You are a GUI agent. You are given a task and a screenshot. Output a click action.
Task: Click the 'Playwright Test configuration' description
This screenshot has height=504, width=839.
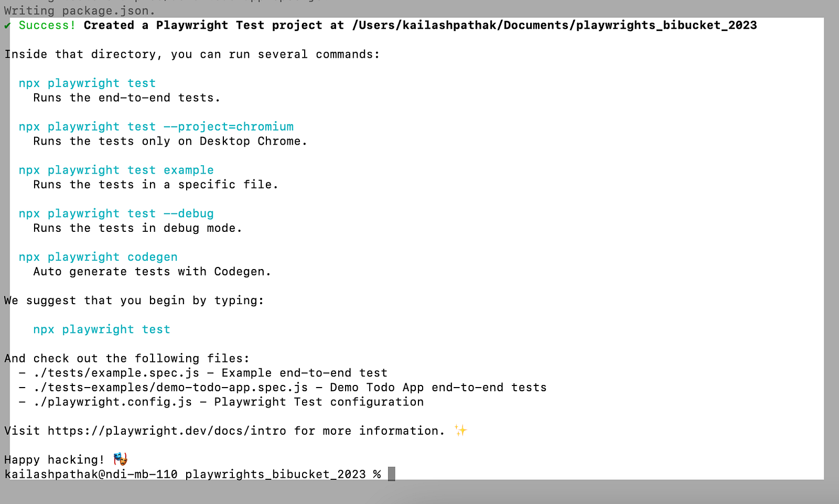(319, 402)
